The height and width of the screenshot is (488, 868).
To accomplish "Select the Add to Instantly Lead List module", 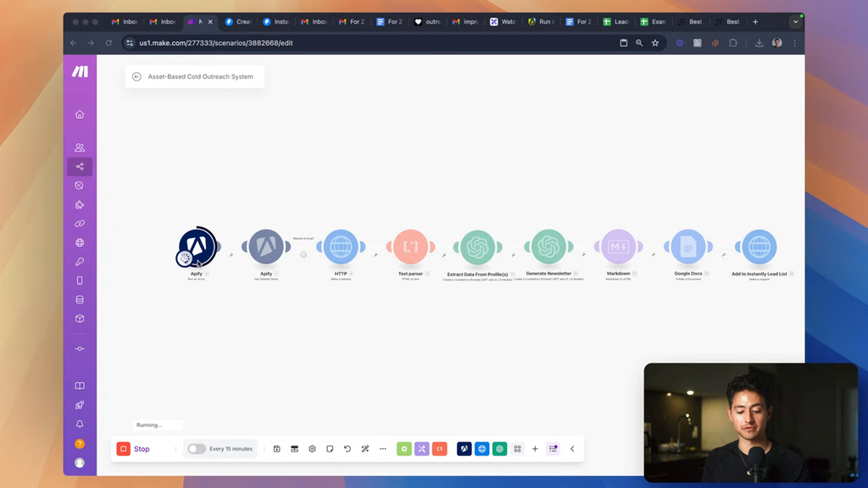I will click(759, 247).
